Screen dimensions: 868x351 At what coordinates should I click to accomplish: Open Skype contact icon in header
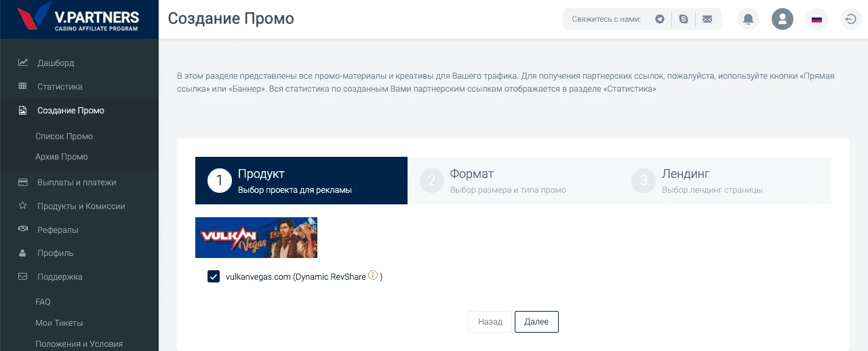point(684,19)
